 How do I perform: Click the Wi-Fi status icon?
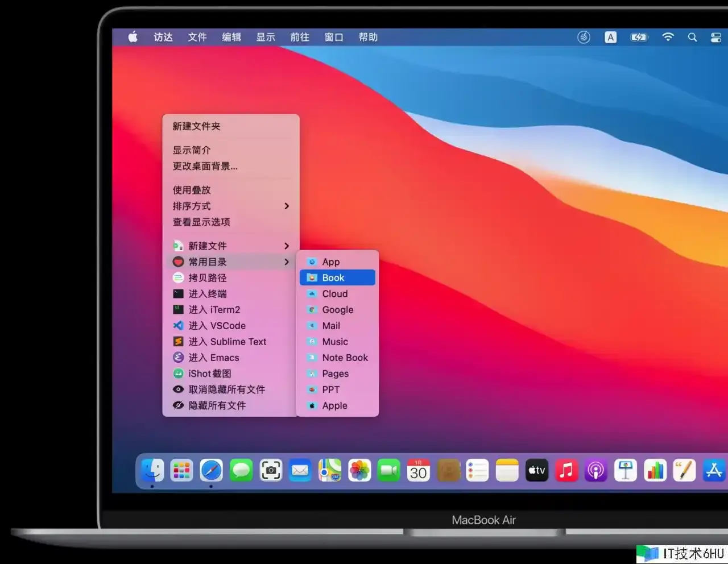[x=668, y=38]
